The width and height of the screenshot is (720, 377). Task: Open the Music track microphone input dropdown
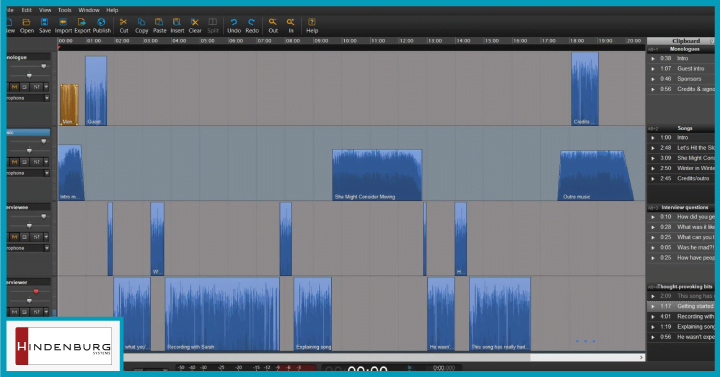click(46, 173)
